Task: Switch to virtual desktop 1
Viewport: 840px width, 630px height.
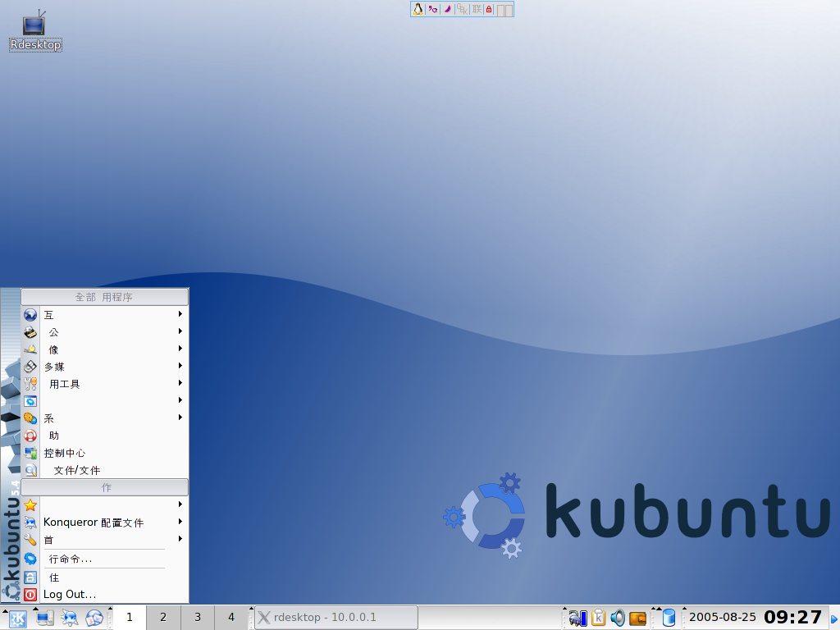Action: click(129, 618)
